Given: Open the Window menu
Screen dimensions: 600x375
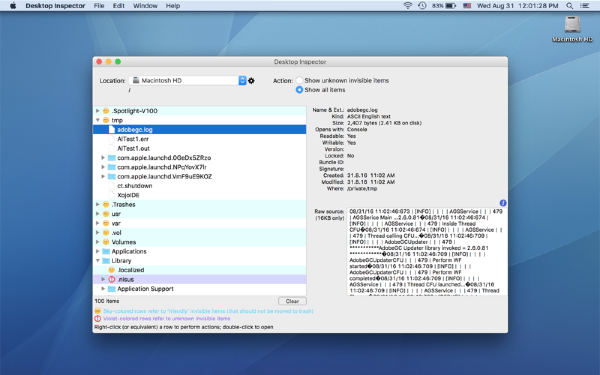Looking at the screenshot, I should point(145,6).
